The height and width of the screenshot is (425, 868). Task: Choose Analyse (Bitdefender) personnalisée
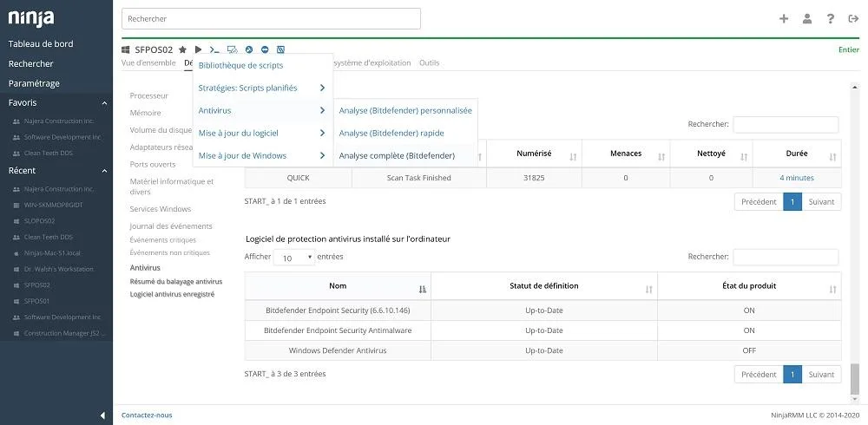coord(405,111)
